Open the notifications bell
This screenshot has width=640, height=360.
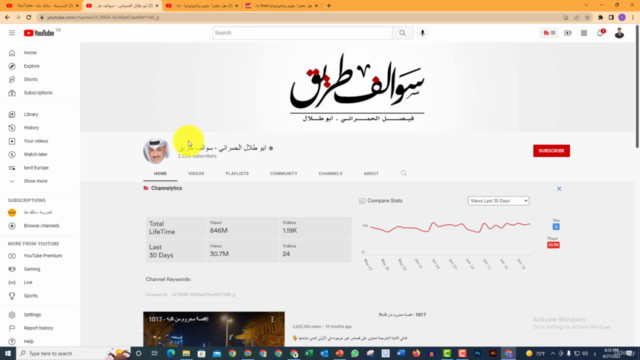[600, 33]
